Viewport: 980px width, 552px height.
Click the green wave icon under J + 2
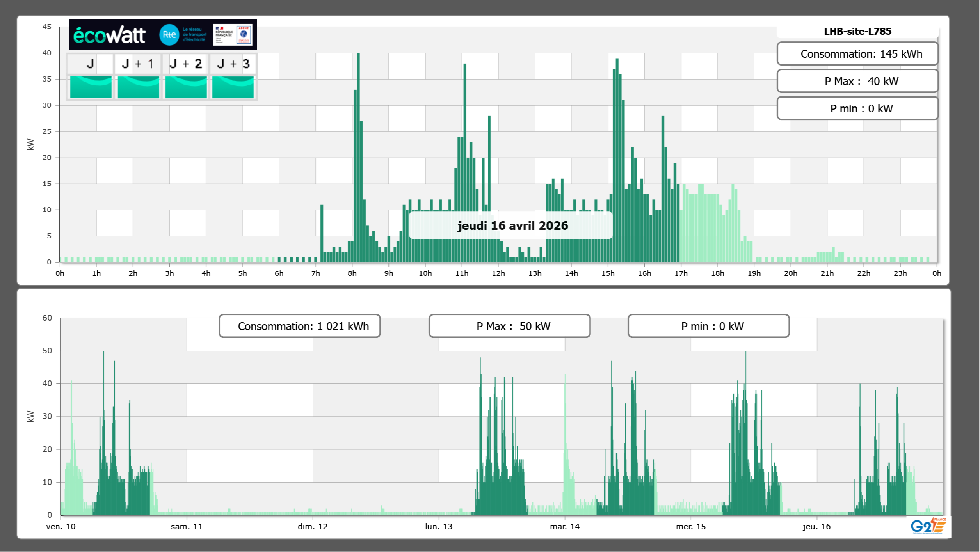186,87
